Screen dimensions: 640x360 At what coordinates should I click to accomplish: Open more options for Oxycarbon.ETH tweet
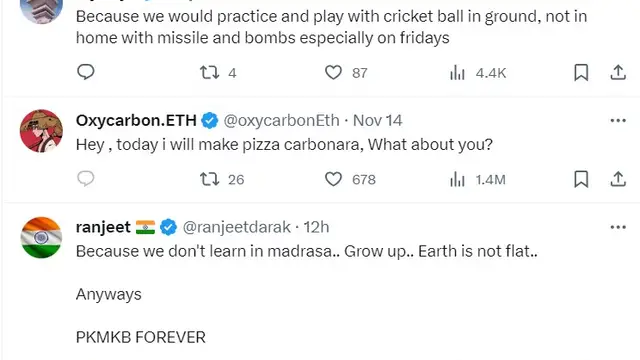pos(618,120)
